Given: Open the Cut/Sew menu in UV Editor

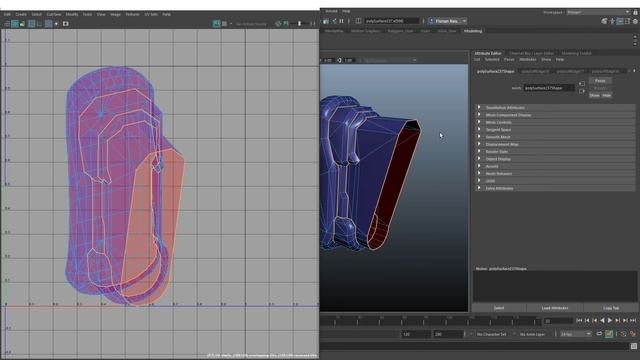Looking at the screenshot, I should pyautogui.click(x=53, y=14).
